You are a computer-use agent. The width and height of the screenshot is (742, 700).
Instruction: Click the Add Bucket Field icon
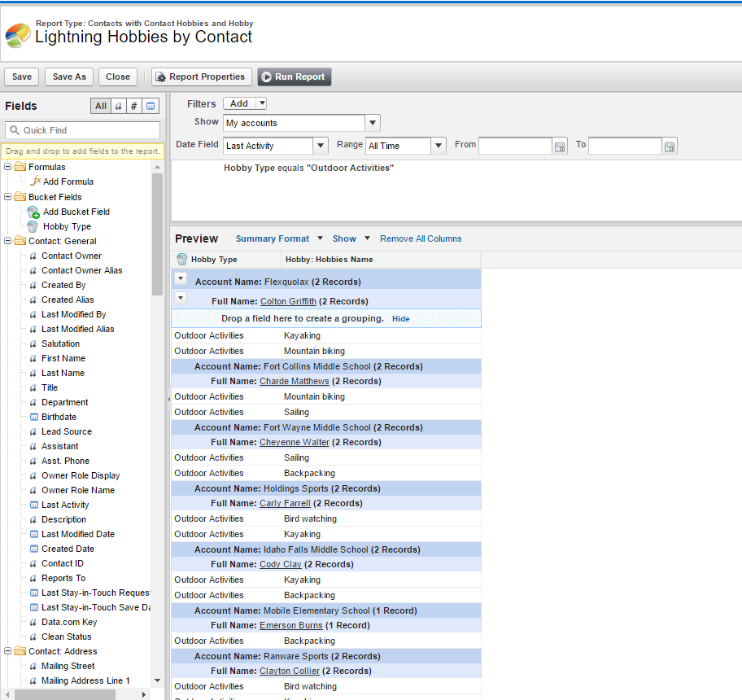click(33, 212)
